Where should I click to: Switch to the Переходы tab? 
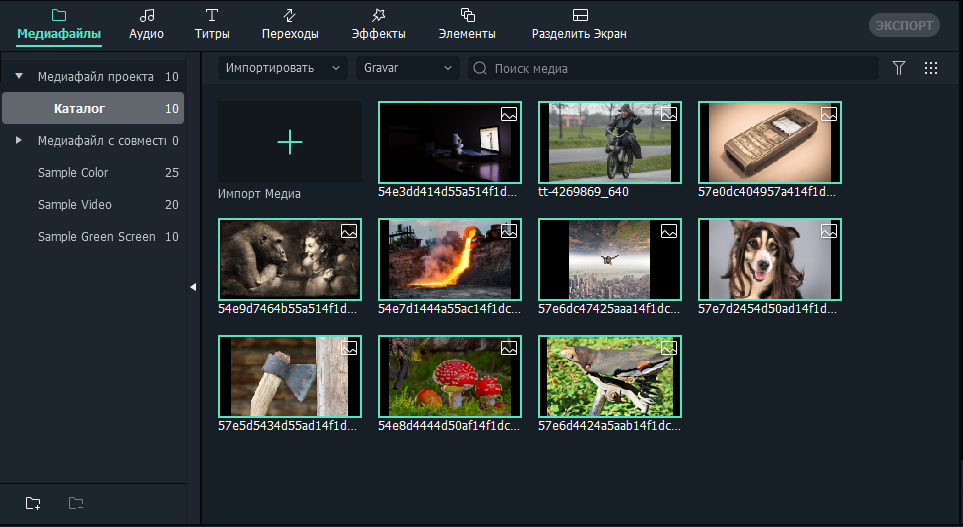coord(290,25)
